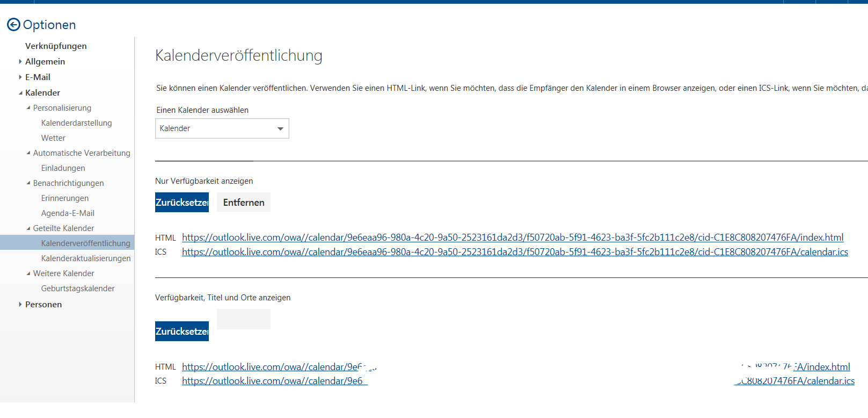868x418 pixels.
Task: Open the availability-only HTML index.html link
Action: point(512,237)
